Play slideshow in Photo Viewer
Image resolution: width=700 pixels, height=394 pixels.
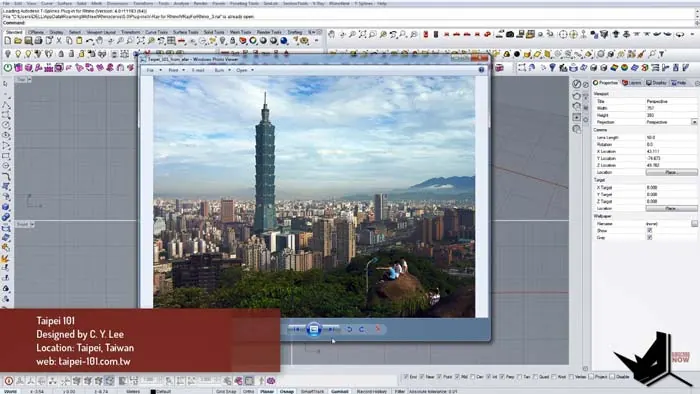pyautogui.click(x=314, y=329)
